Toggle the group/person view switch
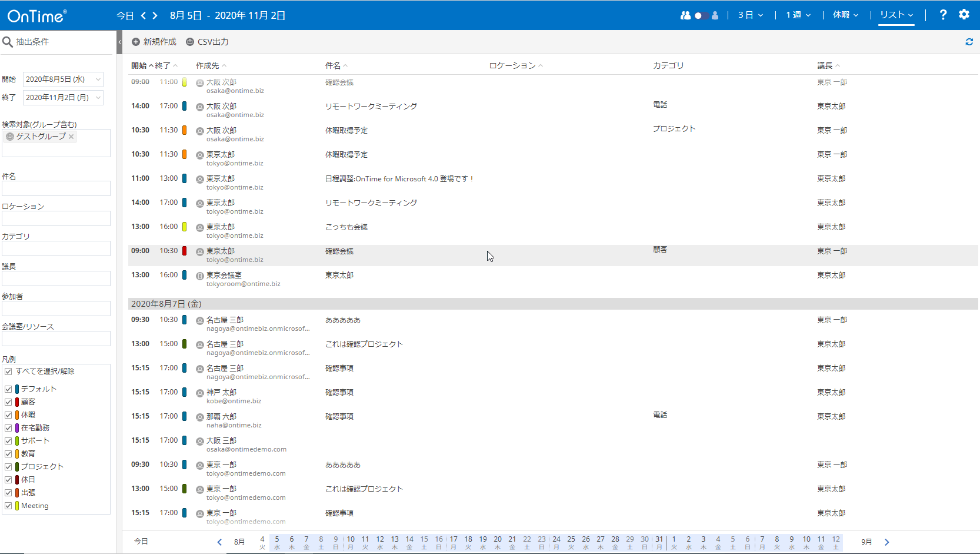Screen dimensions: 980x554 700,15
